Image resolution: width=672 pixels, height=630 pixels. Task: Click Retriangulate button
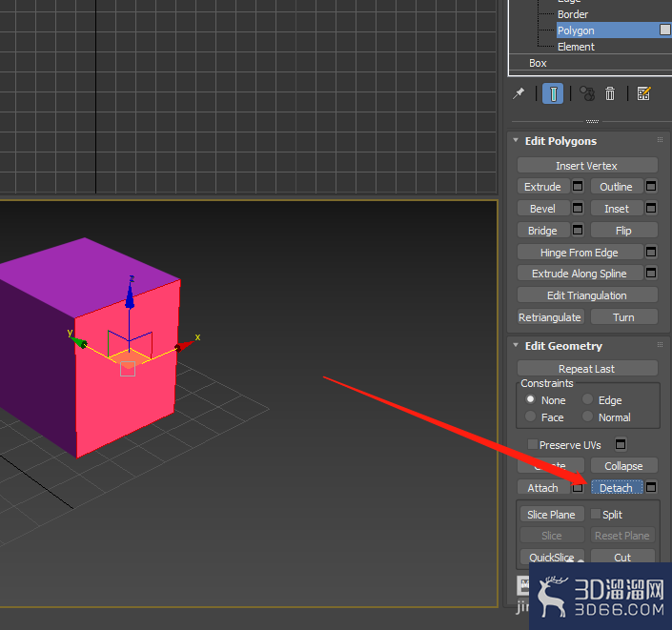tap(550, 317)
